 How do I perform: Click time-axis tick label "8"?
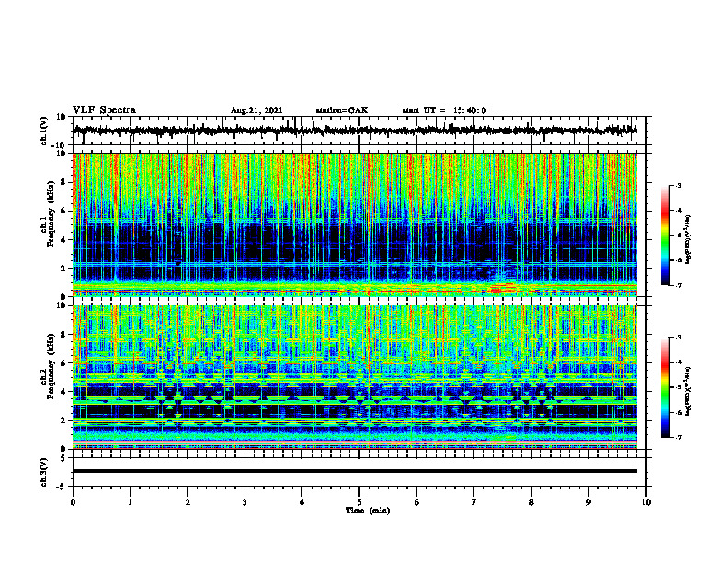[x=531, y=502]
